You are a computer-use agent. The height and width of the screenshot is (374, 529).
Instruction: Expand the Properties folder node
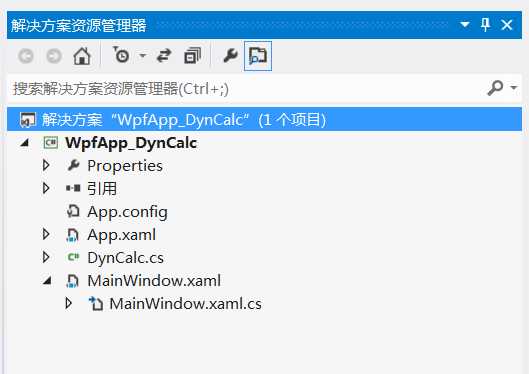(46, 165)
